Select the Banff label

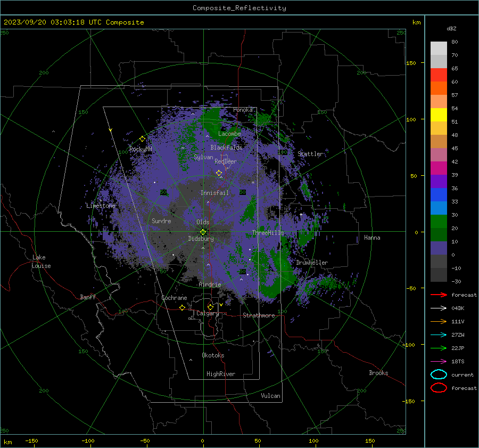tap(88, 297)
